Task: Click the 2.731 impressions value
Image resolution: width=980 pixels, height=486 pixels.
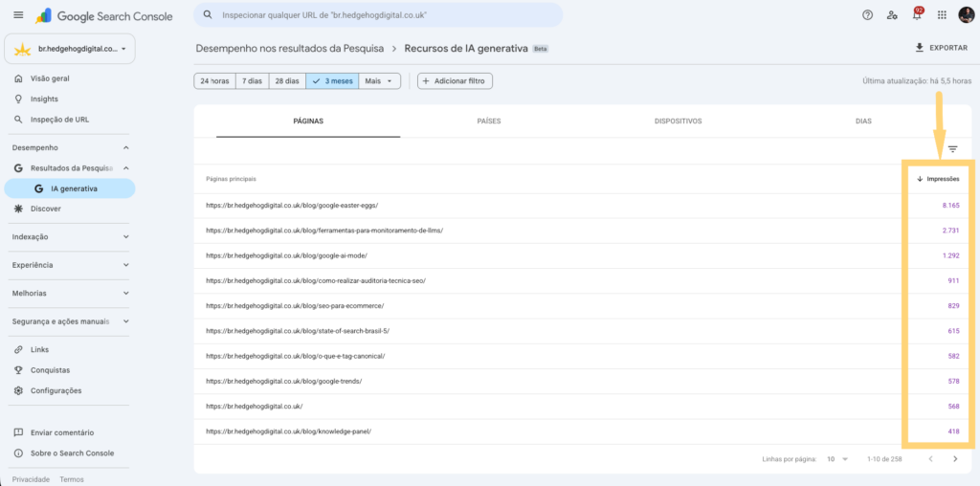Action: (950, 231)
